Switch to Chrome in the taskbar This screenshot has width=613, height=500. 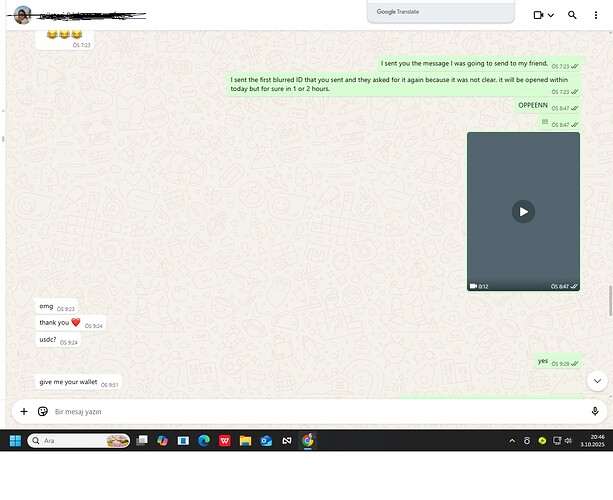click(308, 440)
